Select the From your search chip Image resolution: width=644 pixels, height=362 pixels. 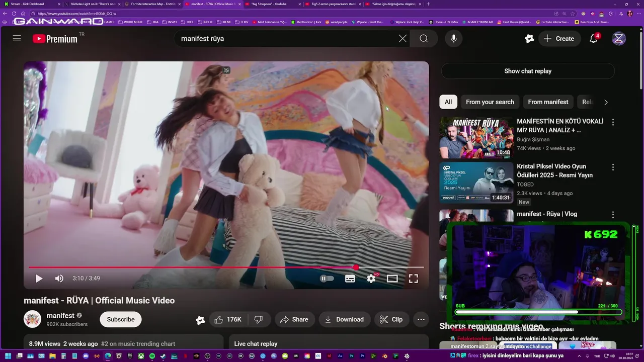(x=490, y=102)
